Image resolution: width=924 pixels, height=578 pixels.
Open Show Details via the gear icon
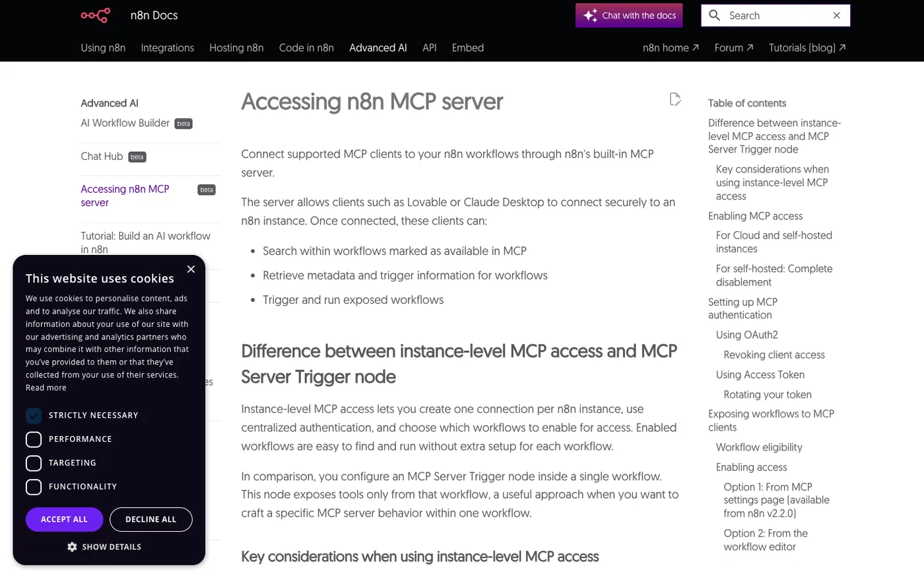click(x=72, y=546)
